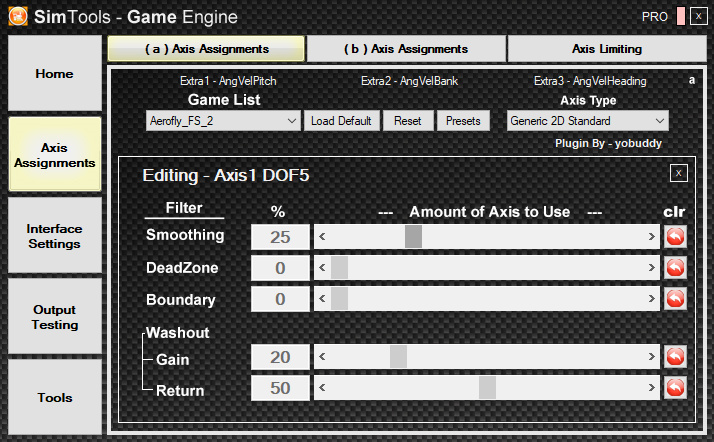Go to Output Testing in sidebar
This screenshot has height=442, width=714.
pyautogui.click(x=55, y=317)
